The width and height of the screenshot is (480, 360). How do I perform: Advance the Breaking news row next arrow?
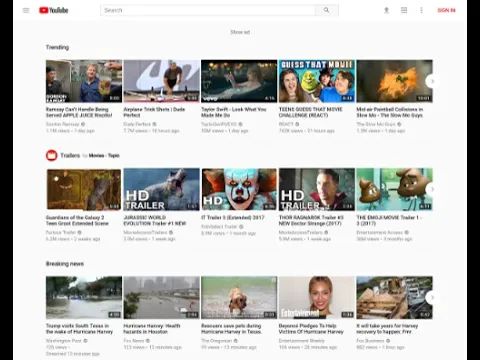(432, 297)
